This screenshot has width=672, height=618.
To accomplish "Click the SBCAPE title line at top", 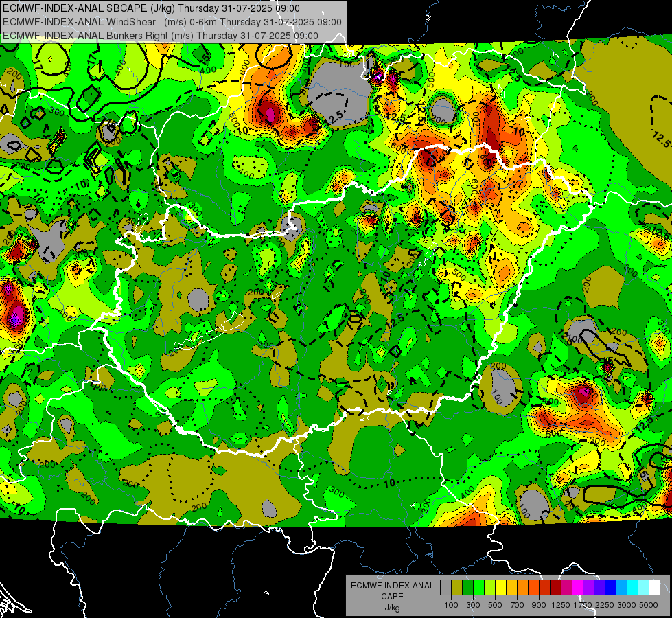I will coord(151,8).
